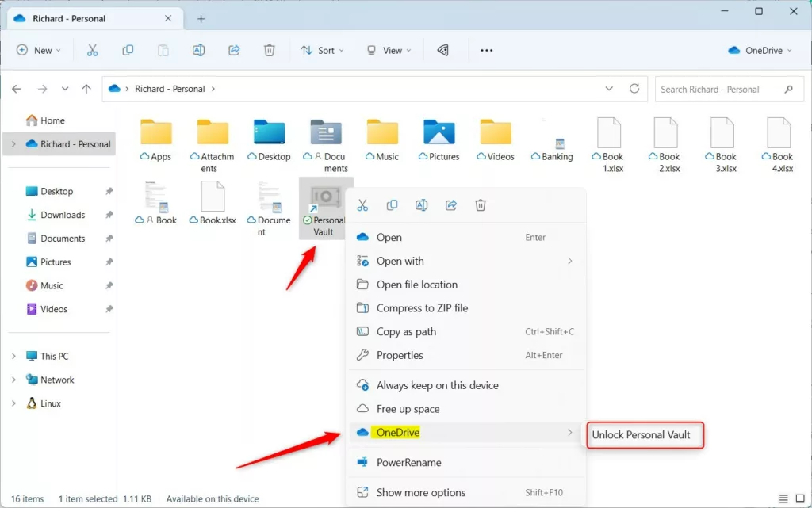This screenshot has width=812, height=508.
Task: Choose Open file location from the context menu
Action: (x=416, y=285)
